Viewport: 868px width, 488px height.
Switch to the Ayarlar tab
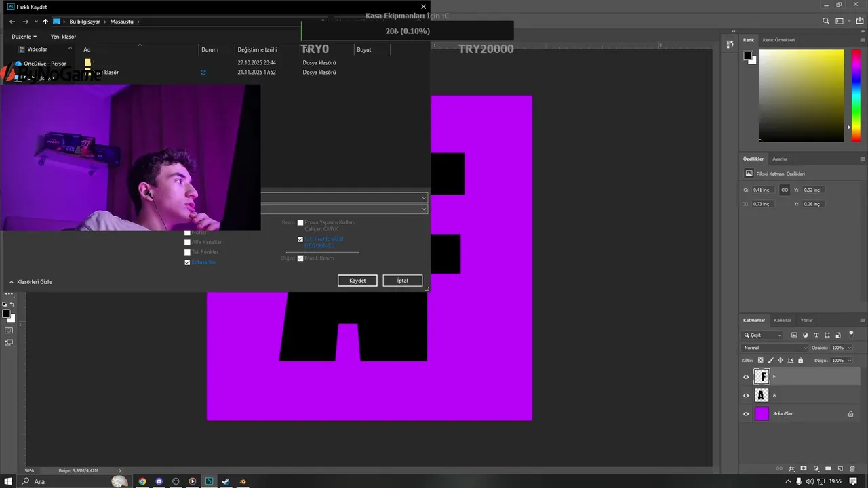(x=780, y=159)
